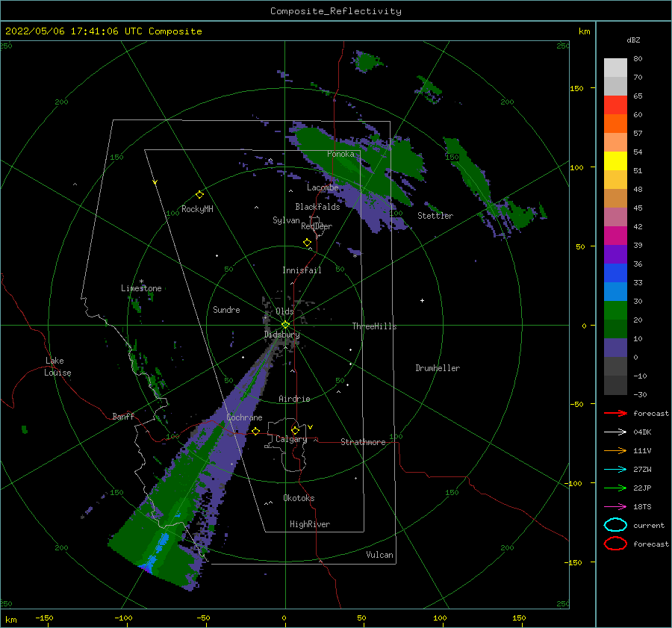Click the yellow 150 right axis tick label
This screenshot has height=628, width=672.
point(576,88)
